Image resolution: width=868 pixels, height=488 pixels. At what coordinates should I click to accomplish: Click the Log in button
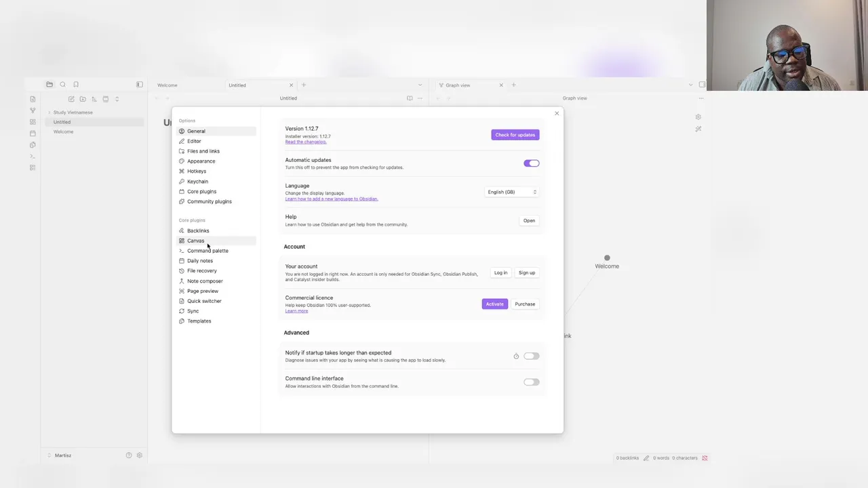coord(500,272)
